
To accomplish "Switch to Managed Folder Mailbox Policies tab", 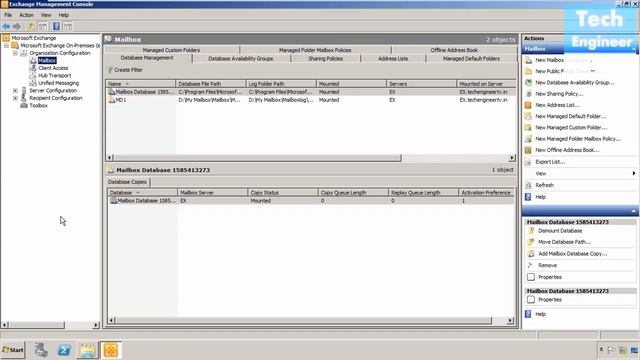I will click(x=315, y=50).
